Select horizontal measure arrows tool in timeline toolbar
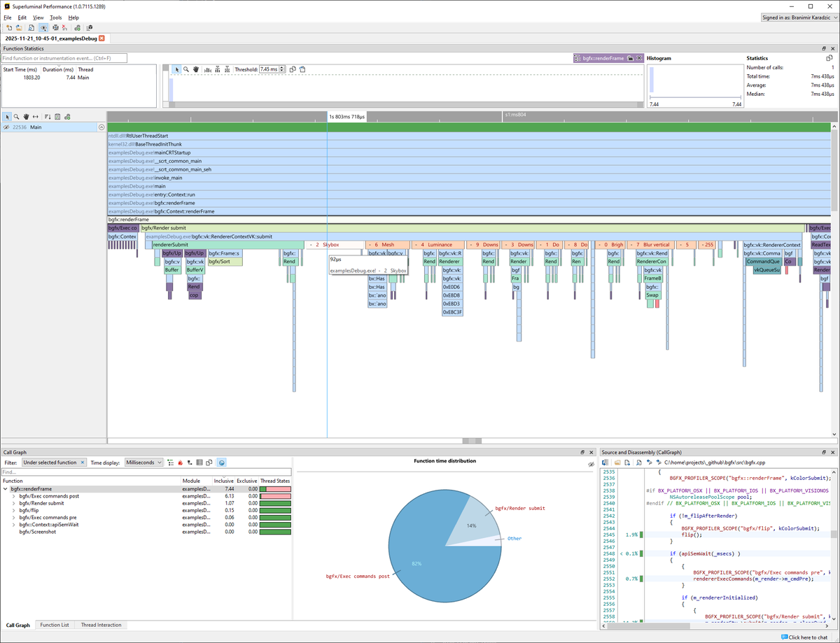This screenshot has height=643, width=840. 35,117
